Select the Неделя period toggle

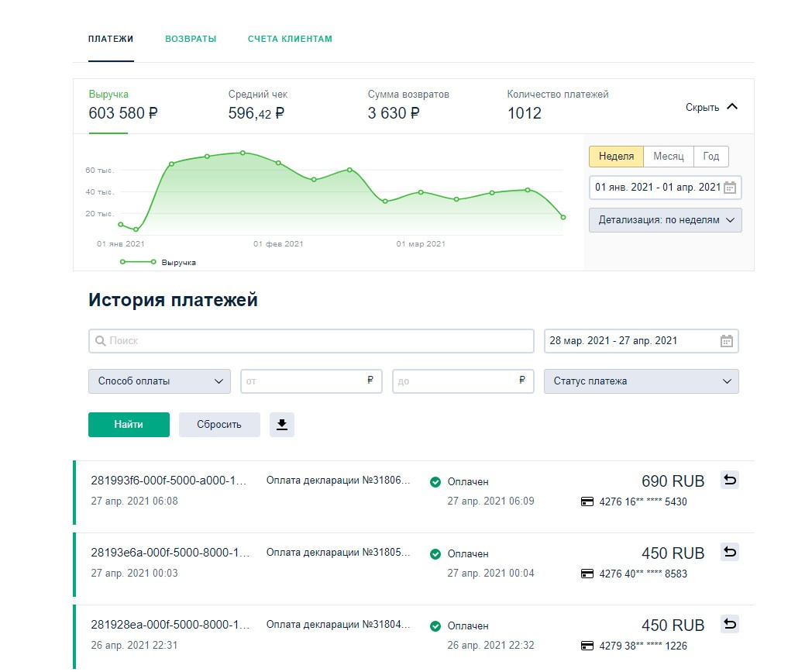(616, 157)
